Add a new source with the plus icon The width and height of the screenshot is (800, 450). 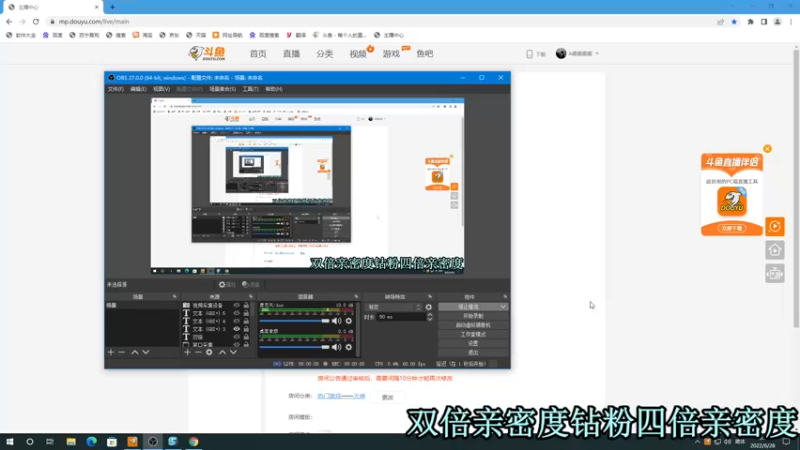point(187,352)
